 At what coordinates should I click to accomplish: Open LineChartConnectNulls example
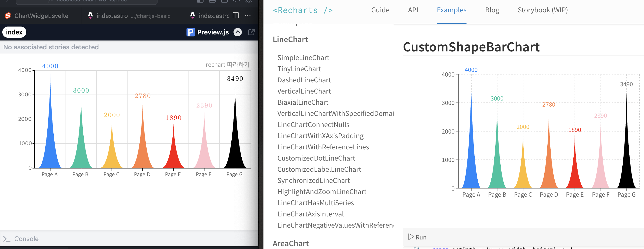coord(313,125)
